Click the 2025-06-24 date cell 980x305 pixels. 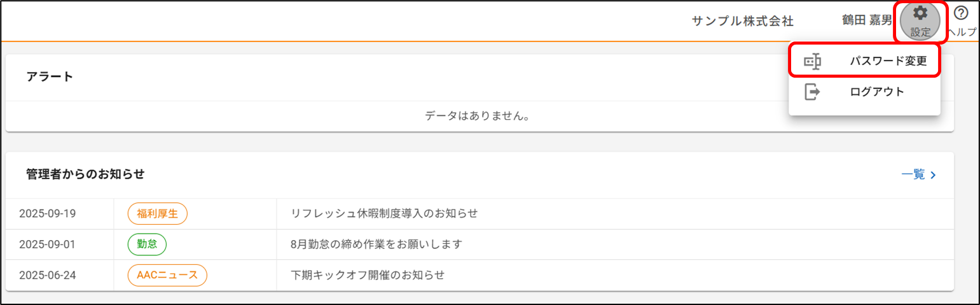tap(48, 275)
